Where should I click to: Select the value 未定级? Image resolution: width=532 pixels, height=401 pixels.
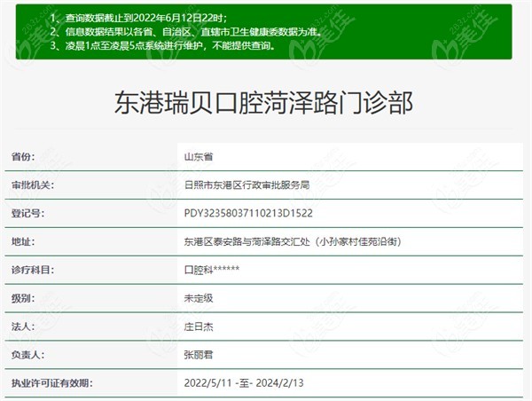pyautogui.click(x=199, y=298)
